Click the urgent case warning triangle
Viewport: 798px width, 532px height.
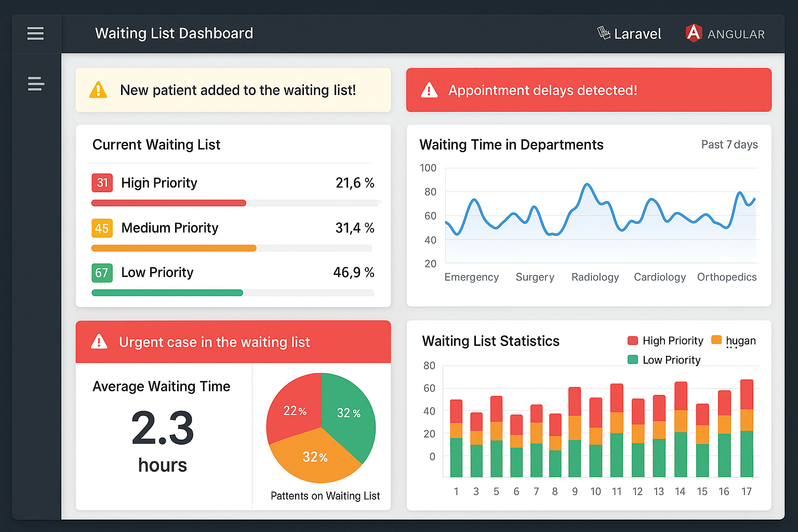coord(99,342)
